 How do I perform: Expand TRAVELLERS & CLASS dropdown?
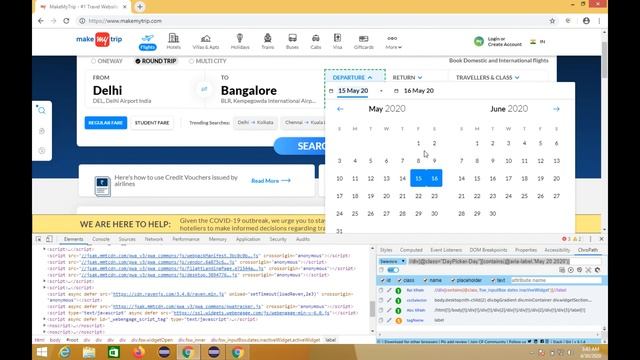tap(488, 78)
